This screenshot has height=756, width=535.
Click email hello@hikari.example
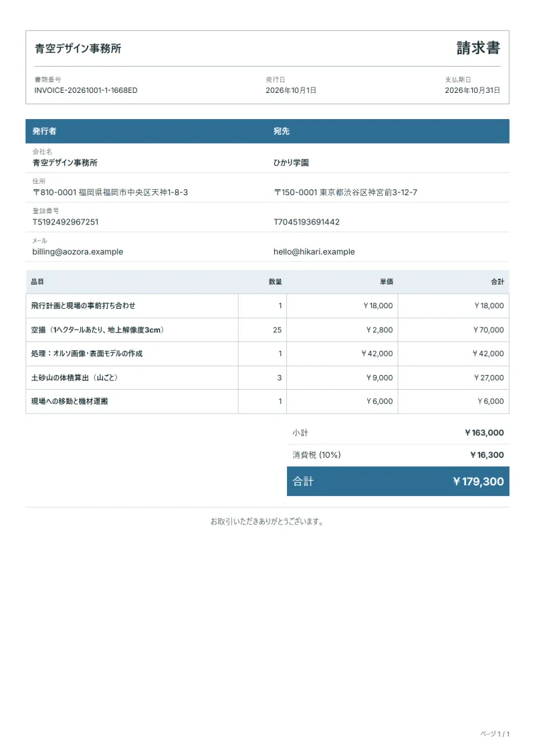pyautogui.click(x=314, y=252)
